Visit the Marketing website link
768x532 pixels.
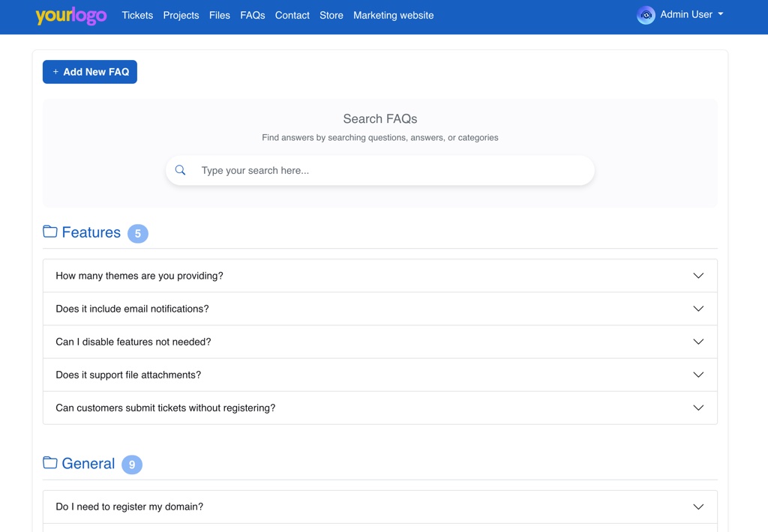tap(393, 15)
